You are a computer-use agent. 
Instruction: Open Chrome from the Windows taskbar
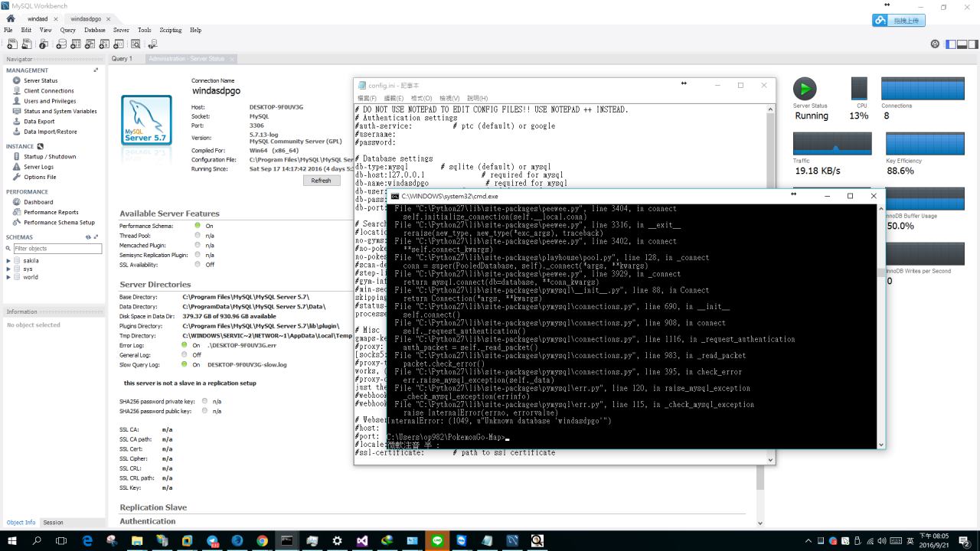262,541
